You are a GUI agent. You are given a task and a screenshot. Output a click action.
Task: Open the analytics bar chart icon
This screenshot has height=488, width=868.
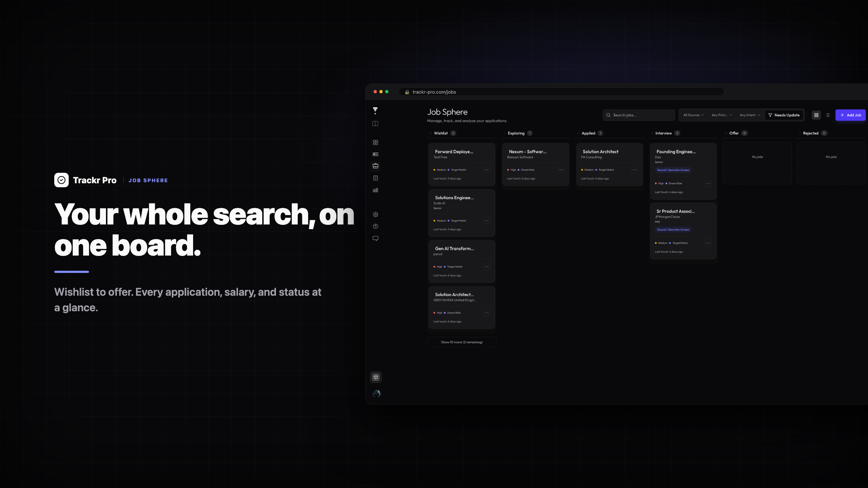pos(375,190)
